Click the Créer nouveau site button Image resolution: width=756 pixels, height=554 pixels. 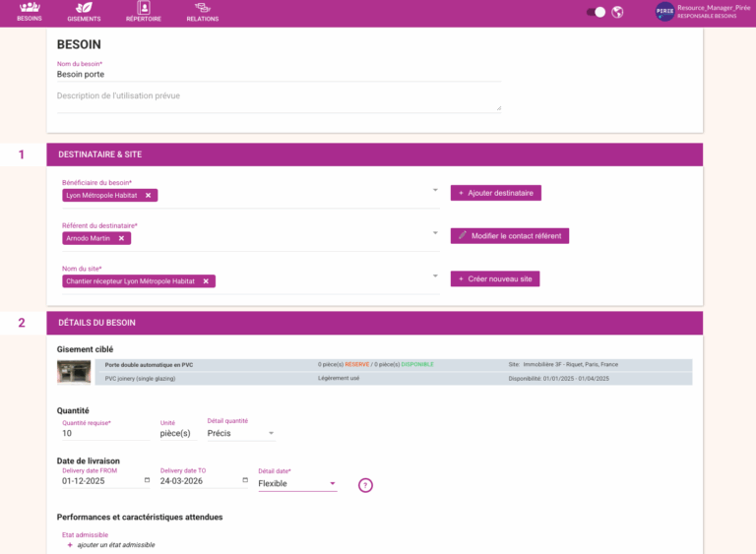[494, 278]
